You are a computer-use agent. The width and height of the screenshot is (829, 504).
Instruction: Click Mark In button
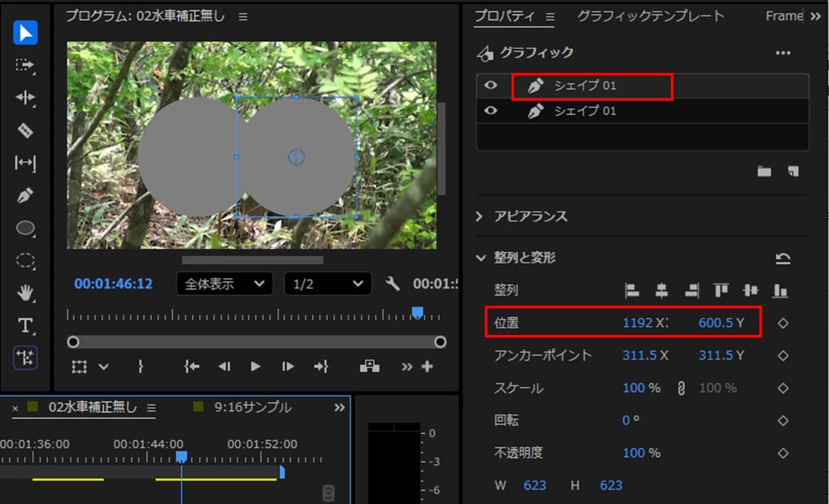[141, 367]
